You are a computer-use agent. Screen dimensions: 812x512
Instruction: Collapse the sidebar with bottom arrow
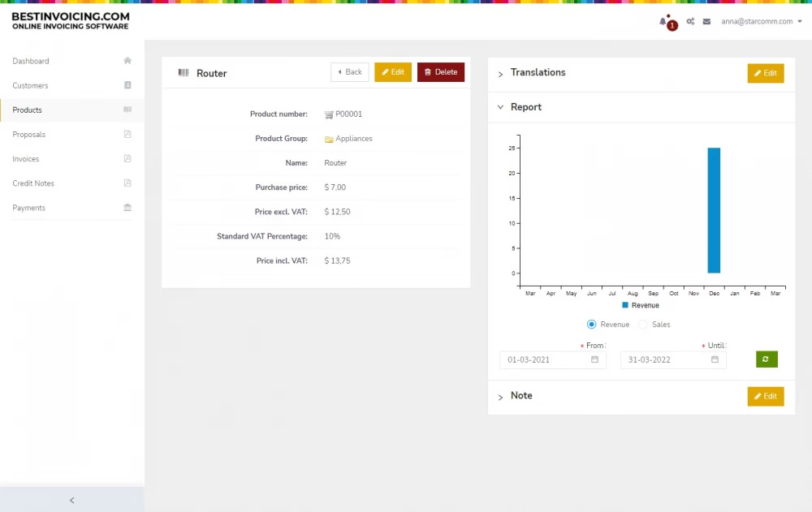click(71, 500)
